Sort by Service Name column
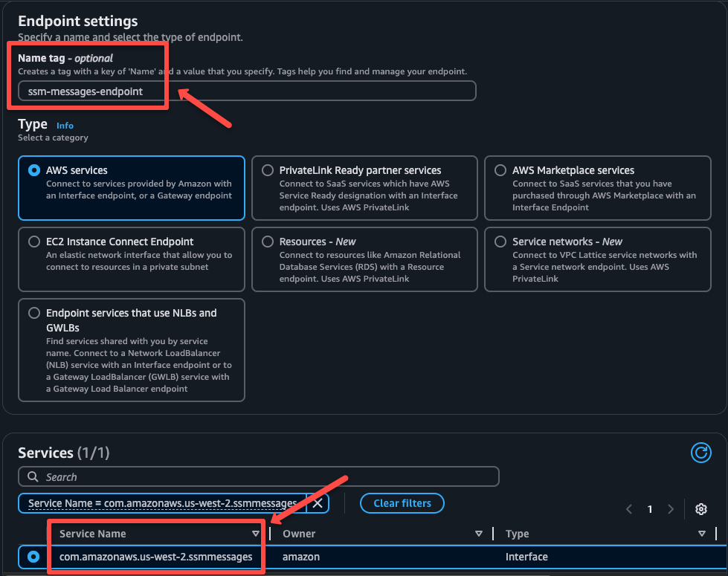The height and width of the screenshot is (576, 728). (255, 534)
